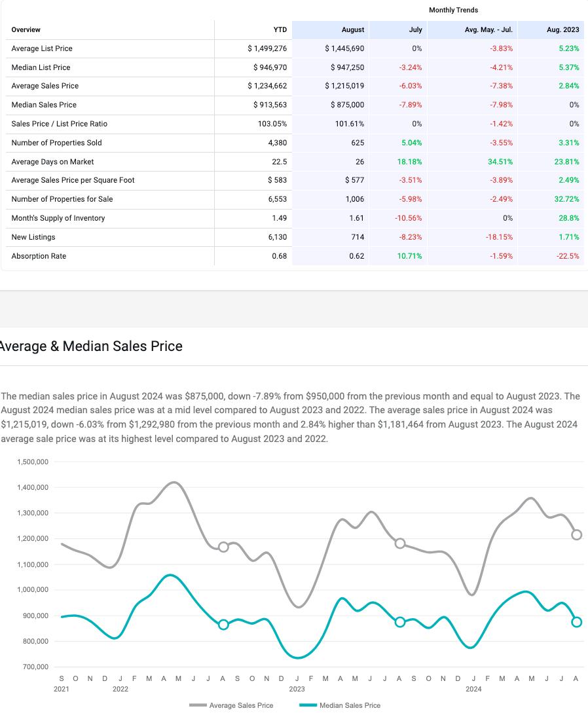Click the Median Sales Price marker for August 2024
The height and width of the screenshot is (719, 588).
(576, 622)
